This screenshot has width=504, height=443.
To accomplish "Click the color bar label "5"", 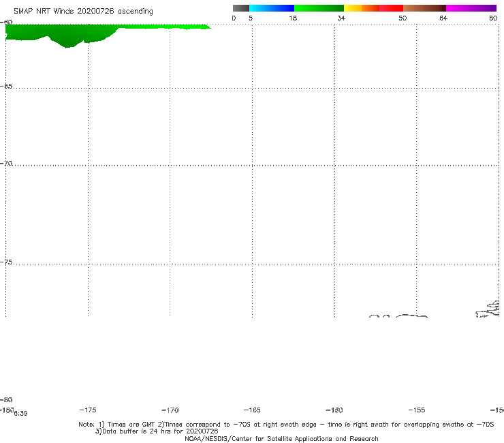I will point(251,18).
